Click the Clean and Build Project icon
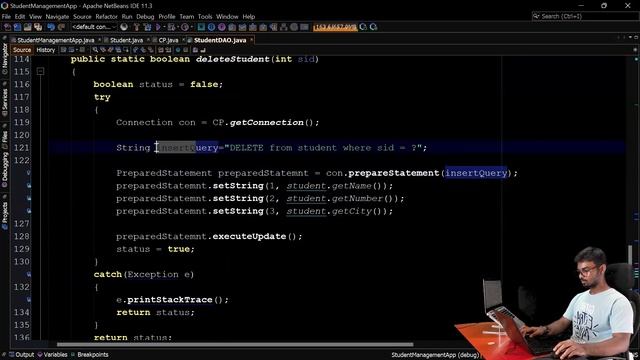Image resolution: width=640 pixels, height=360 pixels. click(x=147, y=27)
